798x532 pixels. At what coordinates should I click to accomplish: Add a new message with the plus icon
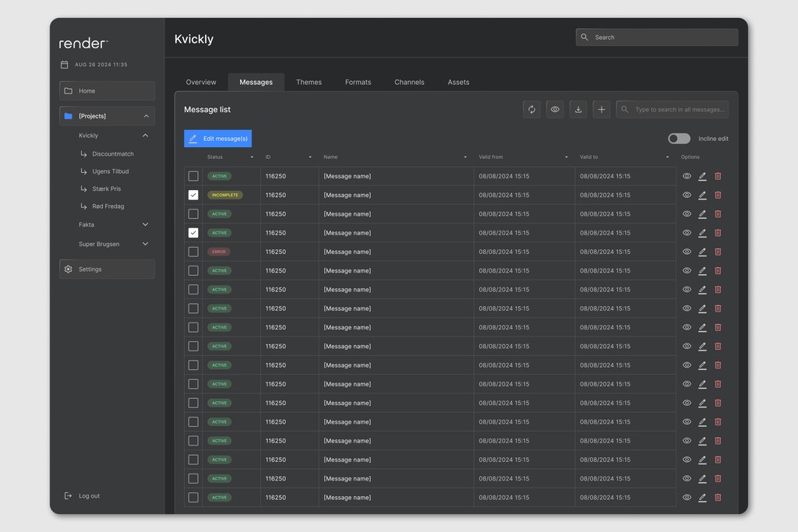[601, 109]
